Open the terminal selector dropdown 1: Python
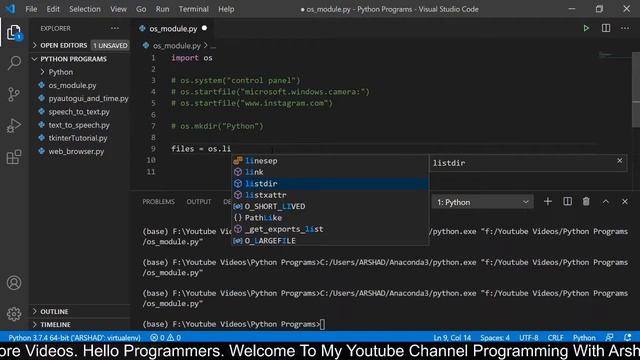Viewport: 640px width, 360px height. 482,202
